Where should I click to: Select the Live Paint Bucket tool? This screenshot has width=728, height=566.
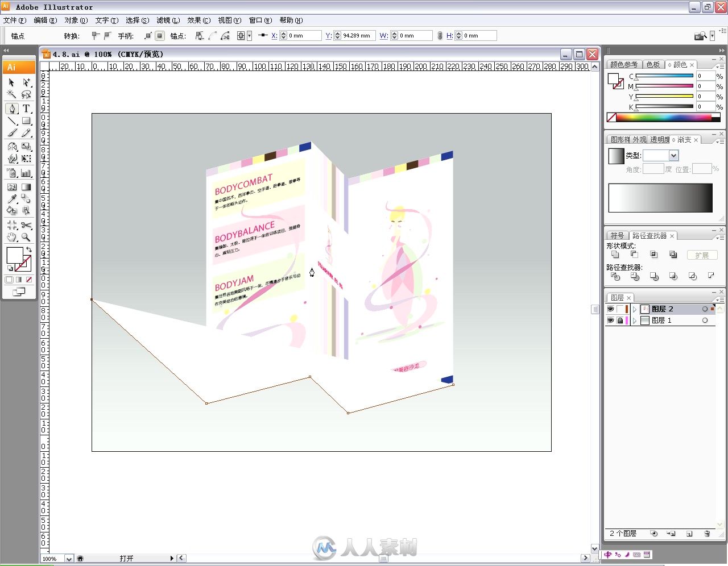tap(12, 211)
